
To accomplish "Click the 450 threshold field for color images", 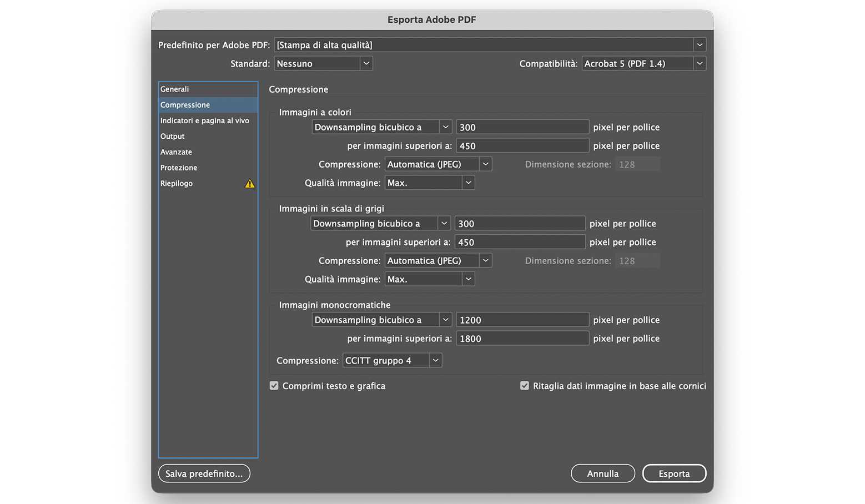I will [522, 146].
